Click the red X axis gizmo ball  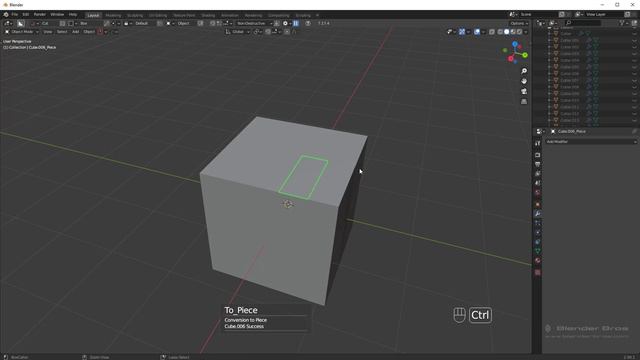tap(511, 59)
